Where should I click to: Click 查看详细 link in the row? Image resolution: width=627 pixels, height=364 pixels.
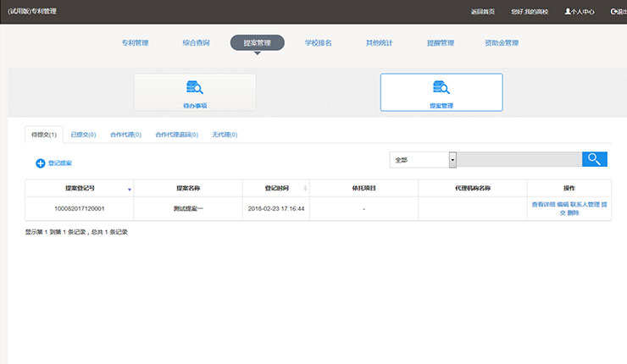(543, 204)
